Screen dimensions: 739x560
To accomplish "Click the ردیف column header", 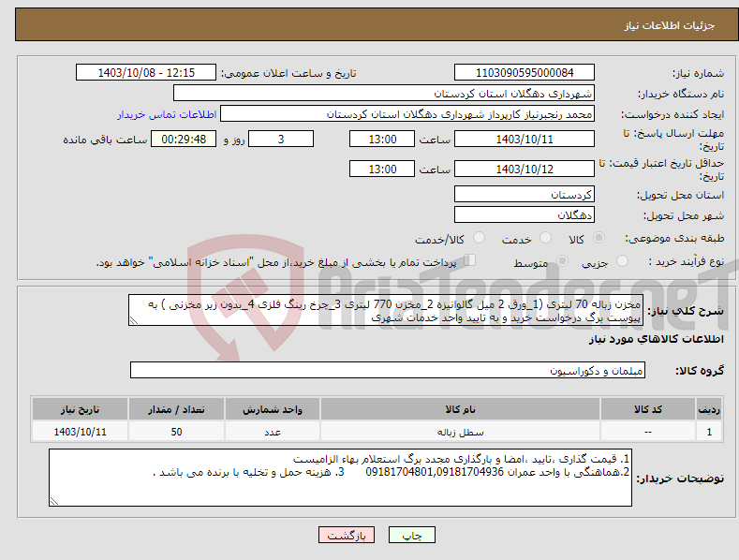I will tap(709, 409).
